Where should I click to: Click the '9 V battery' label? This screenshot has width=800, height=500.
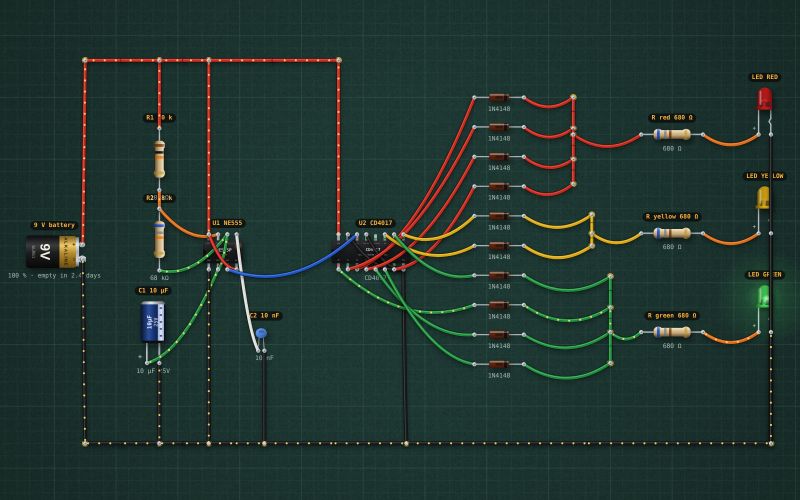tap(54, 225)
